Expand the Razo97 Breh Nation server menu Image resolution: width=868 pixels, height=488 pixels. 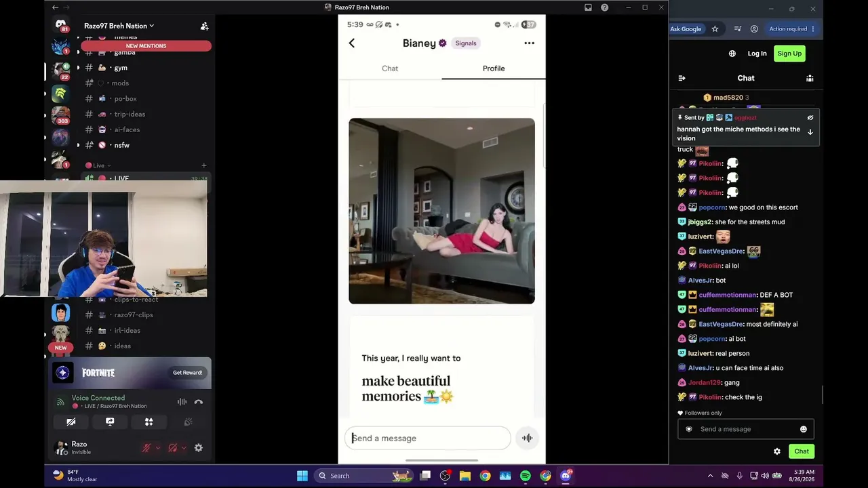[x=119, y=26]
